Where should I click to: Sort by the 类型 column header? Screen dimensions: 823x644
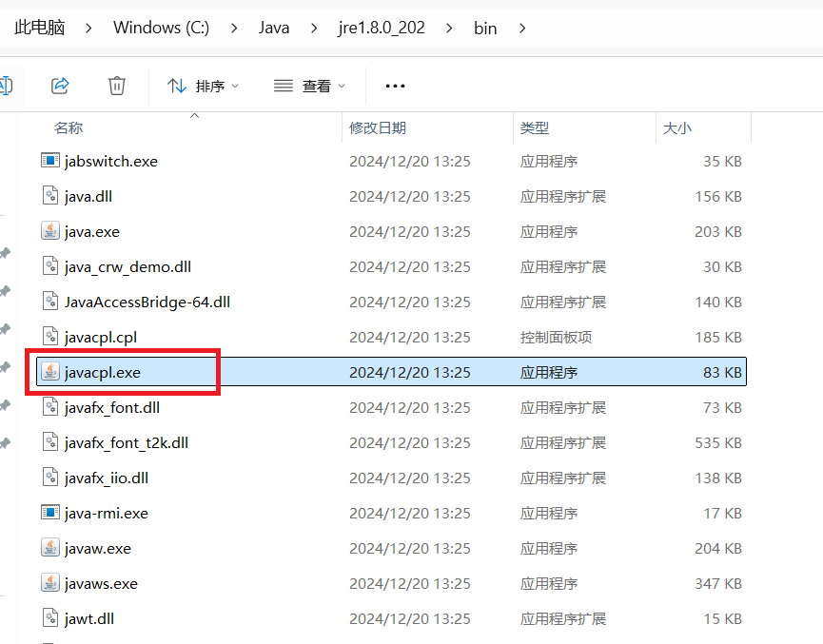tap(535, 127)
